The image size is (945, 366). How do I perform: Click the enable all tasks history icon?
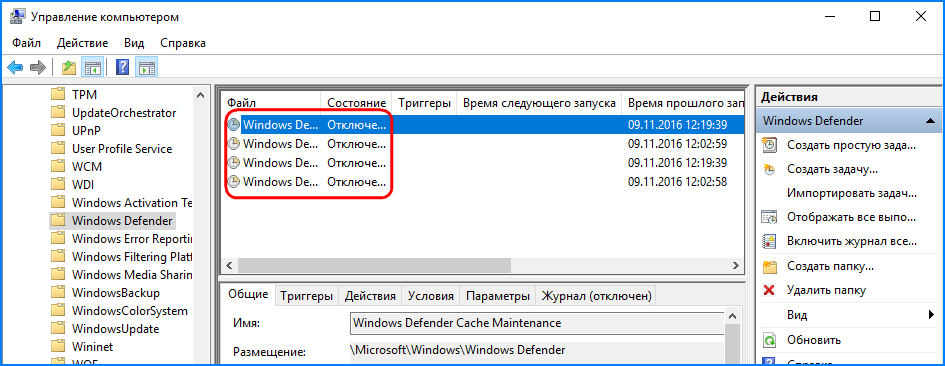[769, 242]
